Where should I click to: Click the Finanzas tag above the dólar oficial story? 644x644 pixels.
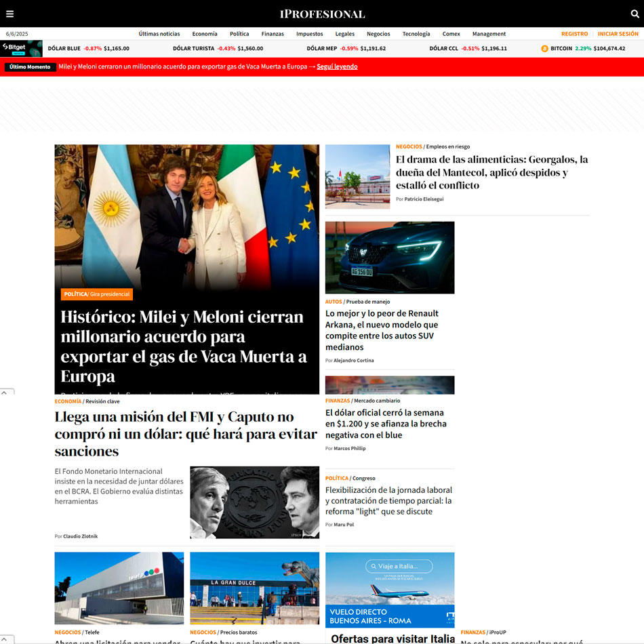pos(338,401)
